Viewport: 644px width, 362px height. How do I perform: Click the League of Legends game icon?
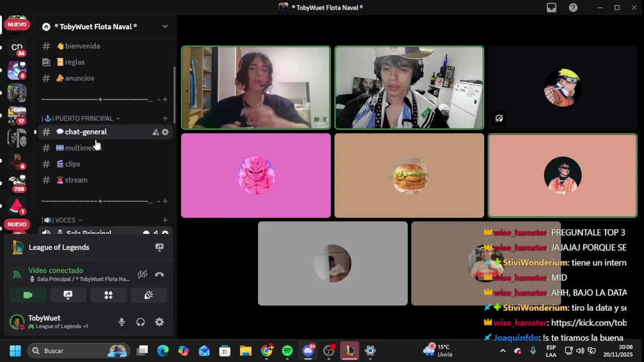click(18, 247)
